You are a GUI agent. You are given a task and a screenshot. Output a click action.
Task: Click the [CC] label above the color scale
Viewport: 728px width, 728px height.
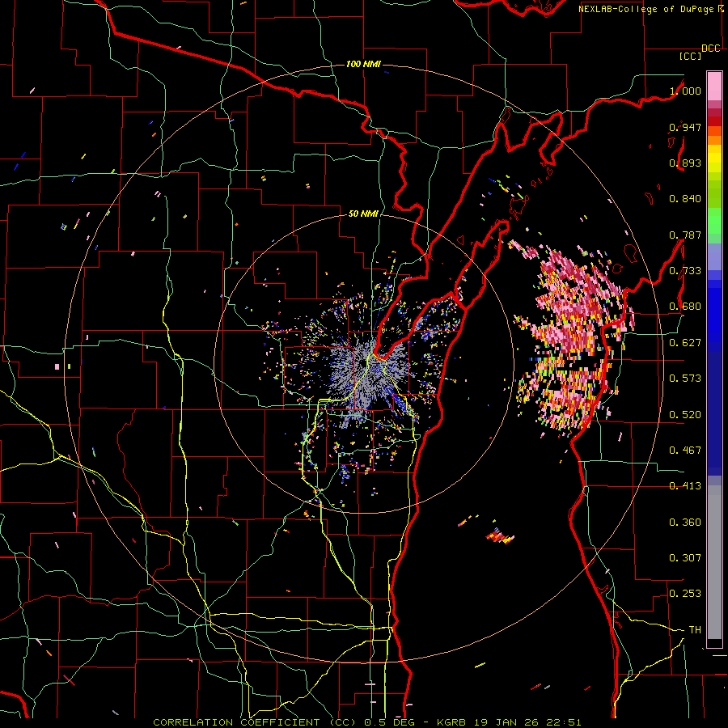(x=691, y=56)
